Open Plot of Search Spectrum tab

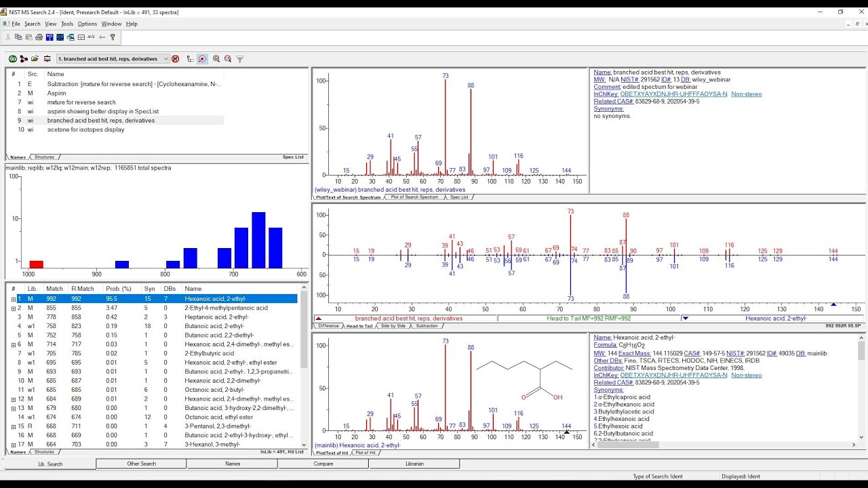414,197
